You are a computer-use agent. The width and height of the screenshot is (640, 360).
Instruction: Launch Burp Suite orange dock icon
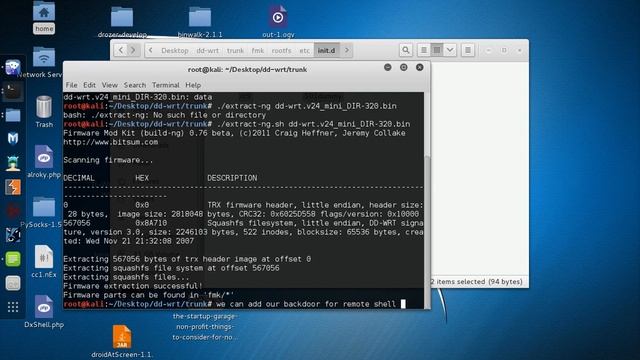point(13,187)
